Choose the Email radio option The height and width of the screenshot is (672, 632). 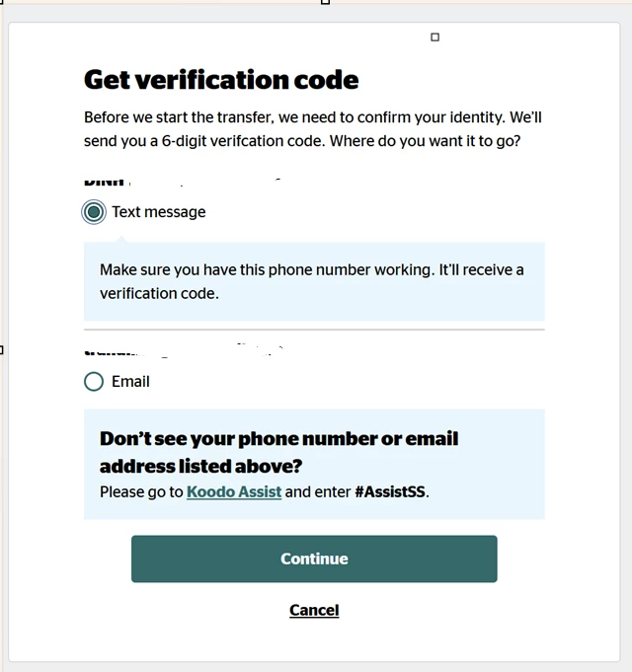coord(94,382)
